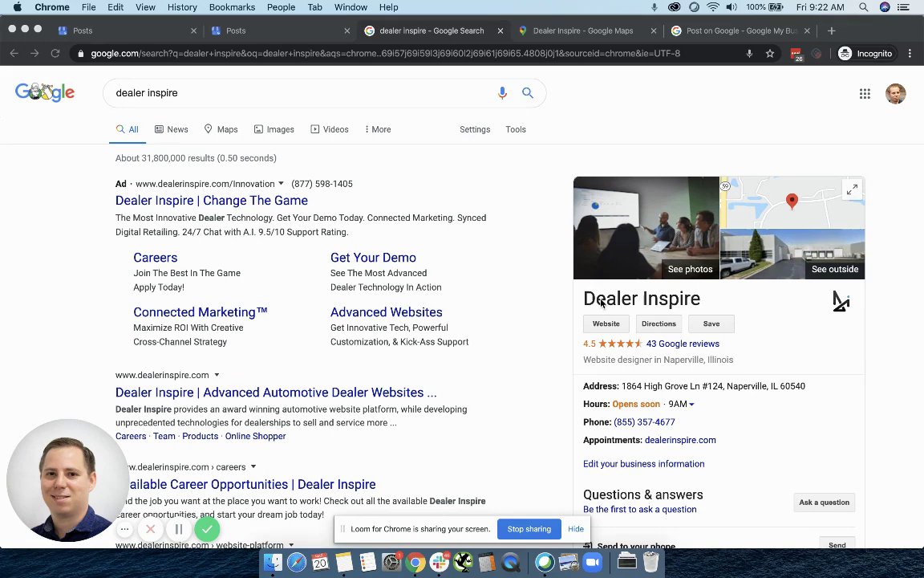Click the See outside street view thumbnail
Screen dimensions: 924x578
pos(792,254)
